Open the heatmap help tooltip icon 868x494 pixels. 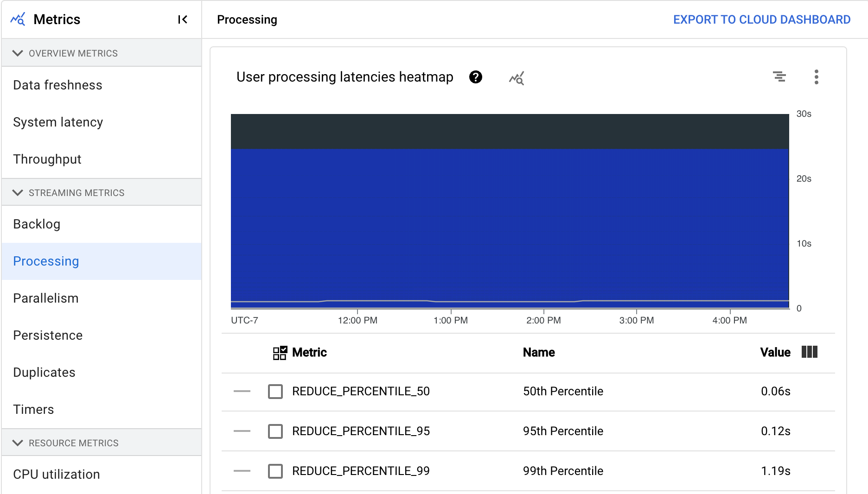click(475, 77)
